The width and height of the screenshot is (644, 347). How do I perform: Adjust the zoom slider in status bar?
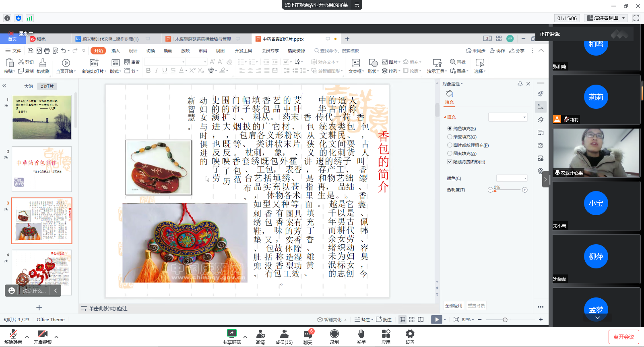(505, 320)
